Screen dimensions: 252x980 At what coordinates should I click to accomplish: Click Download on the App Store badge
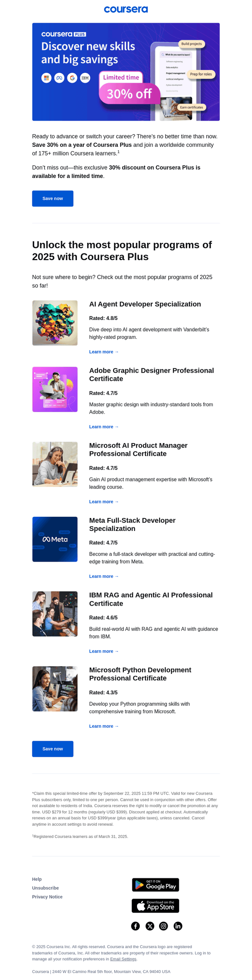coord(156,905)
